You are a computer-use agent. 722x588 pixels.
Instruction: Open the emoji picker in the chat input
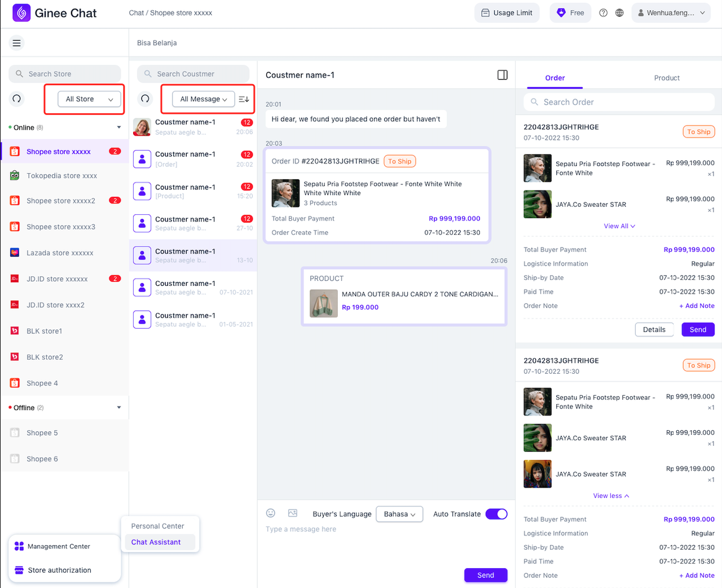(x=270, y=513)
